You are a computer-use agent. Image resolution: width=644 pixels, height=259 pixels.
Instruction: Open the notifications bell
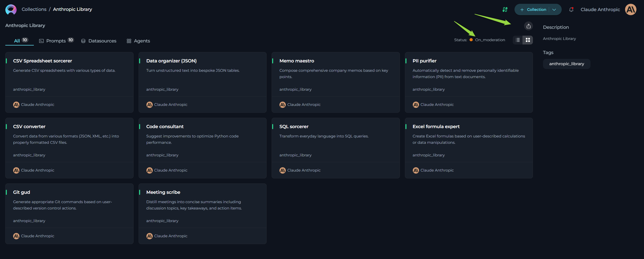pyautogui.click(x=571, y=10)
